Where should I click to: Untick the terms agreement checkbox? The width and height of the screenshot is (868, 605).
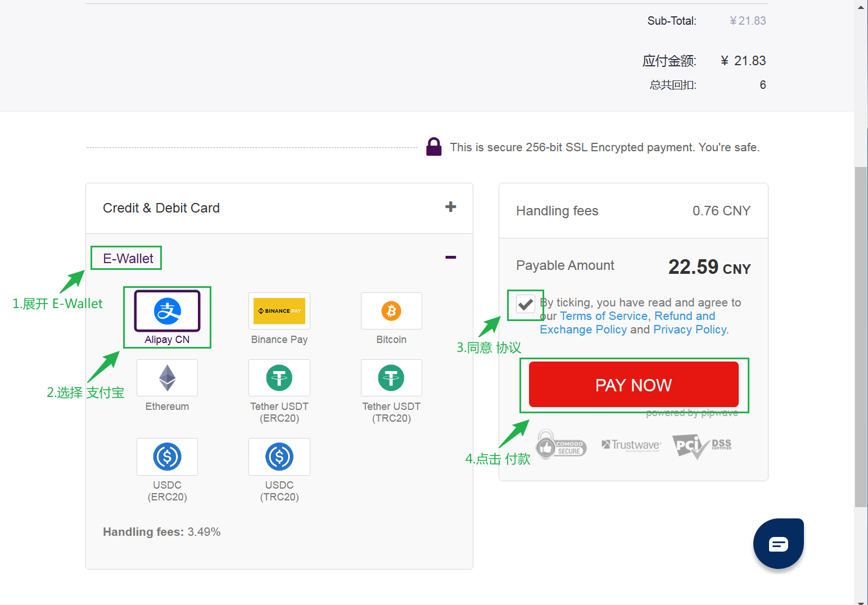(x=526, y=305)
